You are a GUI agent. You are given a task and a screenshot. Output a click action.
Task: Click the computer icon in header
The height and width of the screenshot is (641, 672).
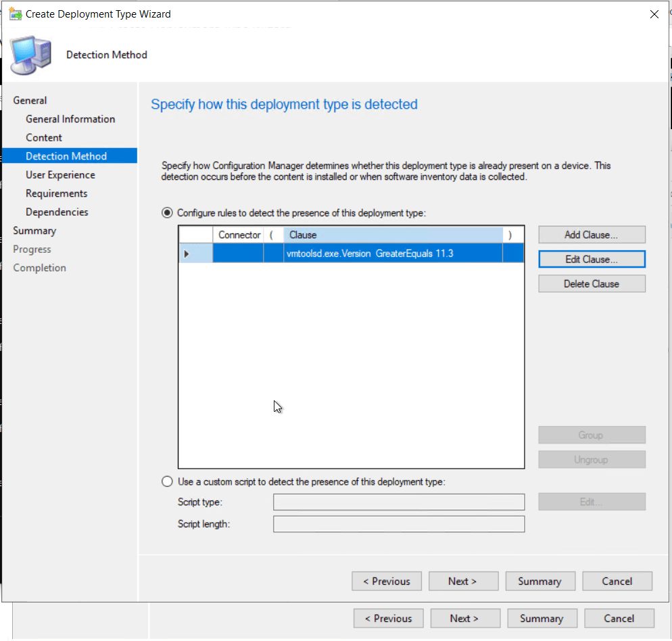pos(31,54)
